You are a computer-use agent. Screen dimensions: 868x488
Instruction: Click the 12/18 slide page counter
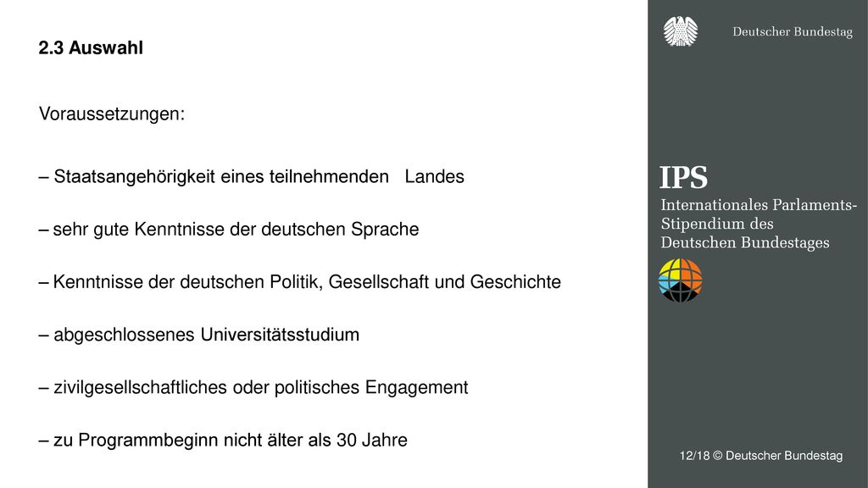point(694,455)
